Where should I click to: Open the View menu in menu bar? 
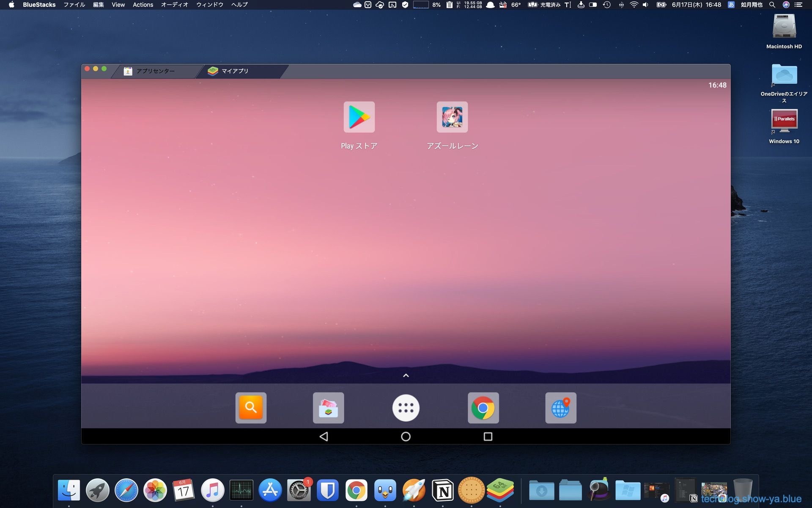(x=118, y=5)
